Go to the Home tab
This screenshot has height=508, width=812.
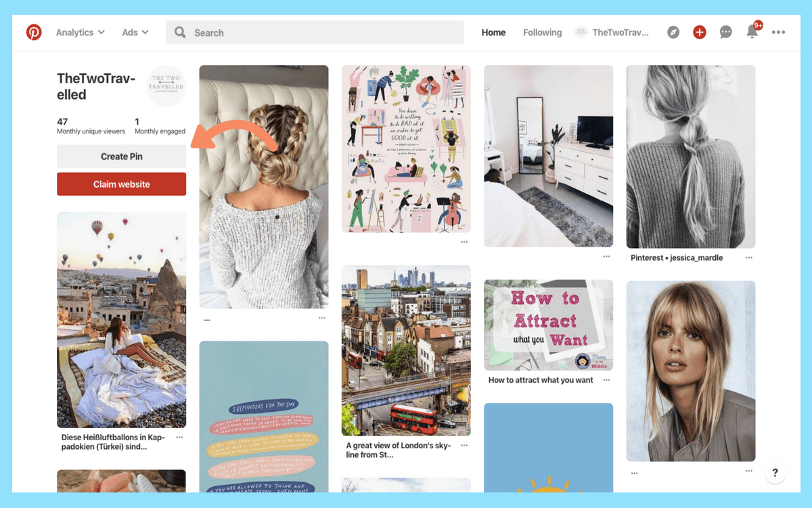(x=493, y=33)
